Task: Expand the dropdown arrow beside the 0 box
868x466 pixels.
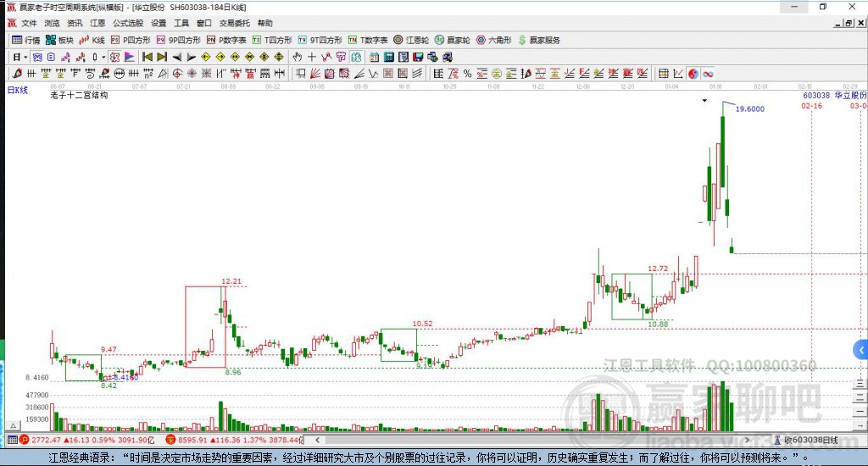Action: coord(103,57)
